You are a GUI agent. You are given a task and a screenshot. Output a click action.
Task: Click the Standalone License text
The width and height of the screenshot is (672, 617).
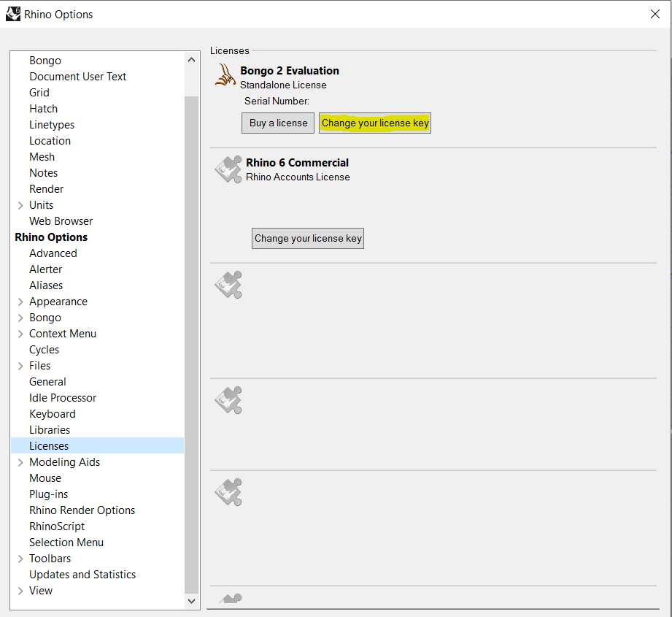tap(283, 85)
